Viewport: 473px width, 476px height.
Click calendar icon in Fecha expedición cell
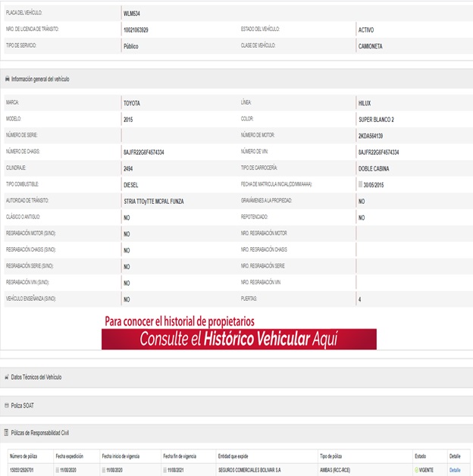click(58, 470)
